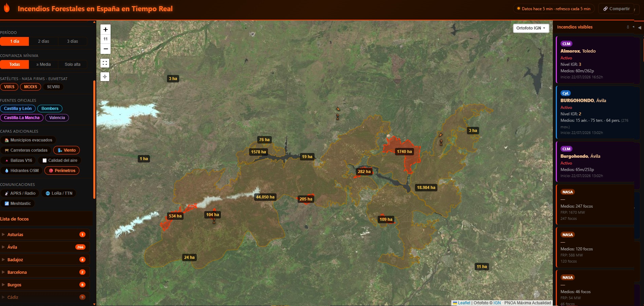
Task: Hide the Perímetros layer
Action: (x=62, y=171)
